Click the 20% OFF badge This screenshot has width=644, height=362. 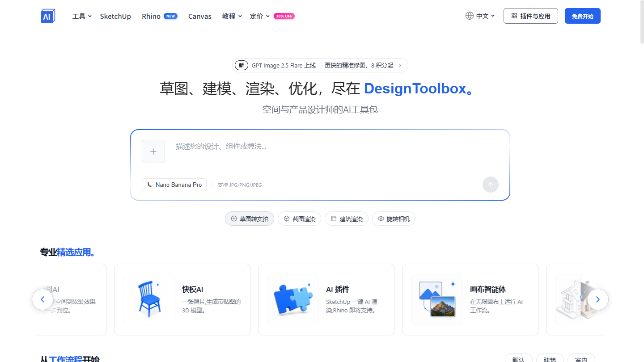[x=284, y=16]
